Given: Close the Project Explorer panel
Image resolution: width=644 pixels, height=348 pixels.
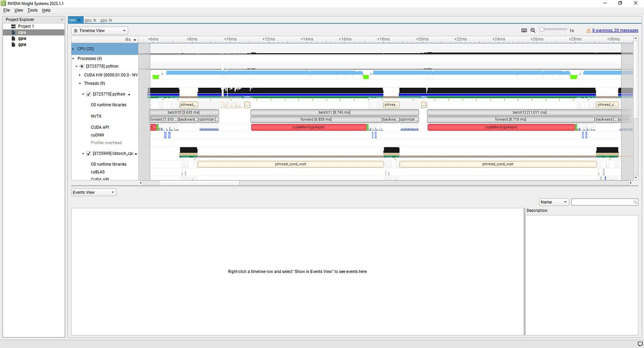Looking at the screenshot, I should pyautogui.click(x=62, y=20).
